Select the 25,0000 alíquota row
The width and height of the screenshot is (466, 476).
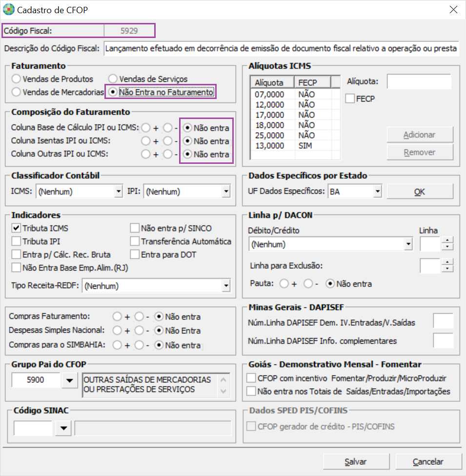tap(295, 136)
